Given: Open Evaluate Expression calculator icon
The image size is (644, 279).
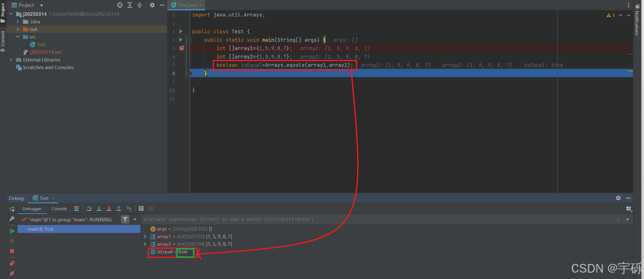Looking at the screenshot, I should [141, 208].
